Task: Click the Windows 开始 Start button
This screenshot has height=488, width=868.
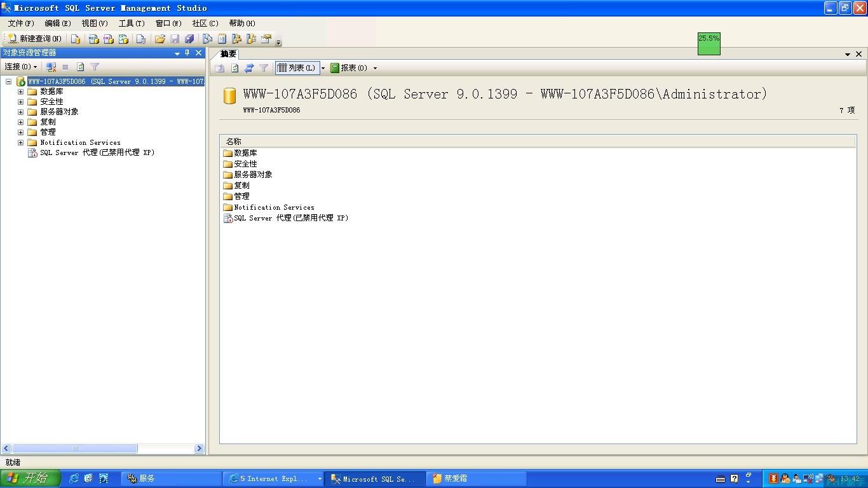Action: point(30,478)
